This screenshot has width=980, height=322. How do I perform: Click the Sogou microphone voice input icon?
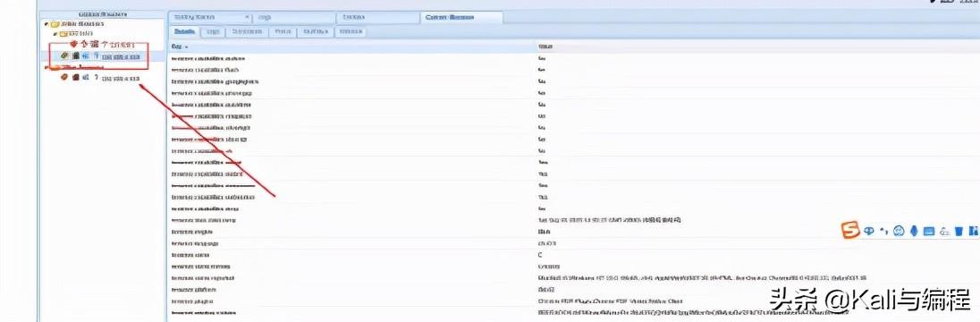[x=915, y=232]
